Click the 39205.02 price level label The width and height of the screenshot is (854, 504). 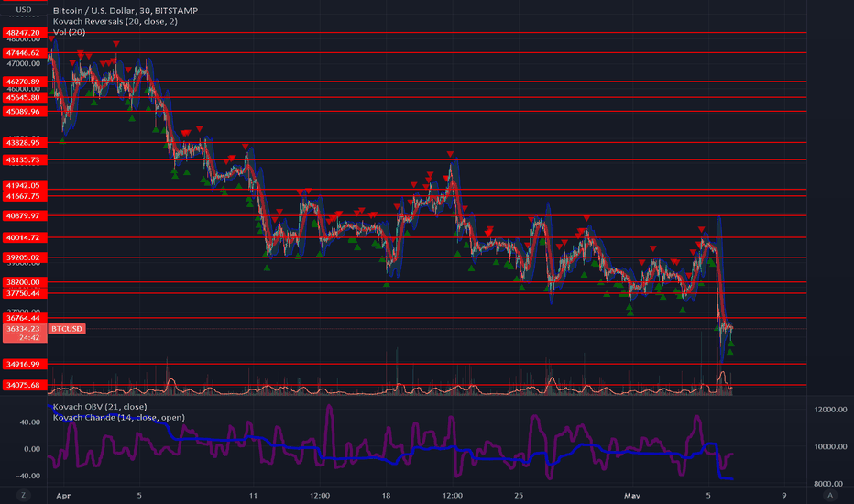(25, 257)
